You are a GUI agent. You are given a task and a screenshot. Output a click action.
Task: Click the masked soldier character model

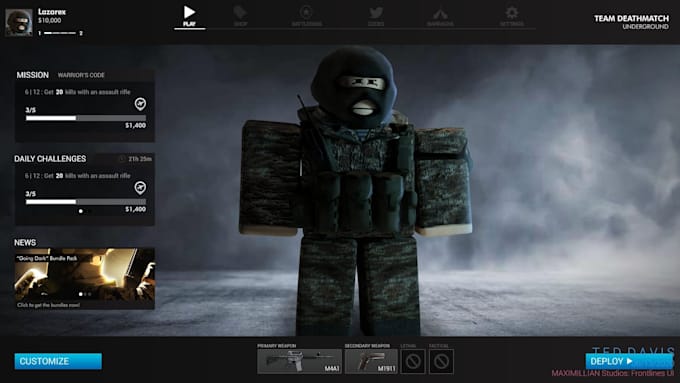356,191
